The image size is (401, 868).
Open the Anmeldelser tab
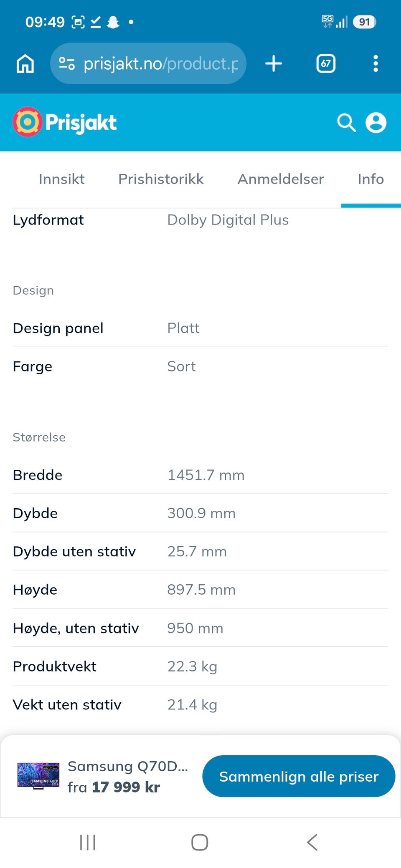coord(281,179)
